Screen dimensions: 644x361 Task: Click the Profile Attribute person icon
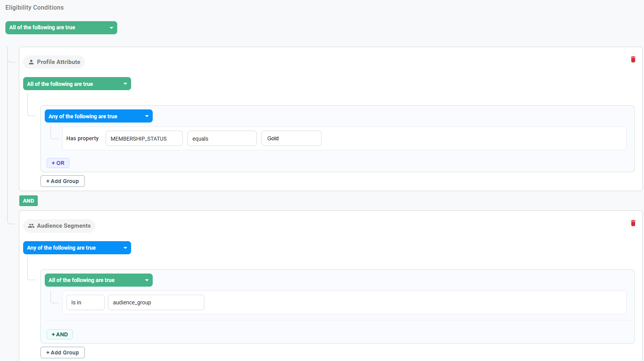(x=31, y=62)
